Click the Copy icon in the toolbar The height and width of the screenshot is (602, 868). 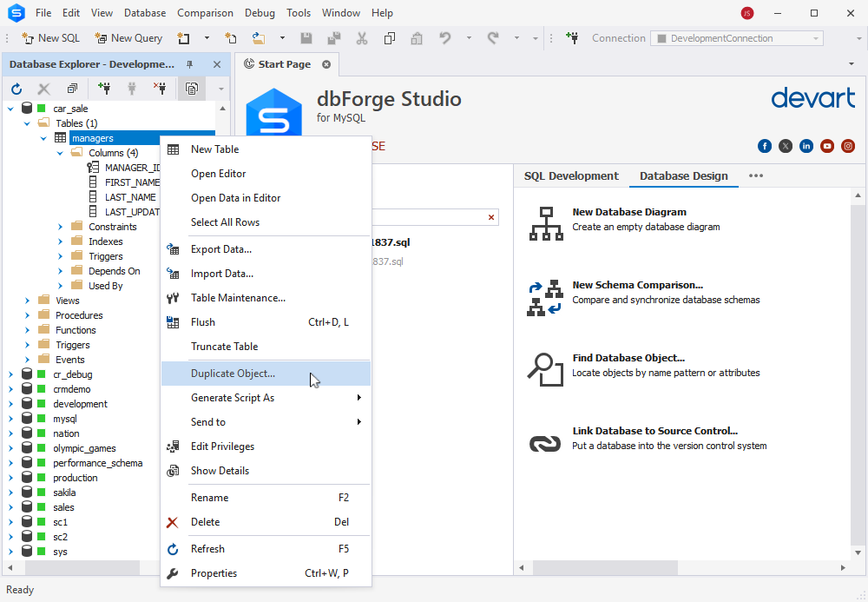390,38
